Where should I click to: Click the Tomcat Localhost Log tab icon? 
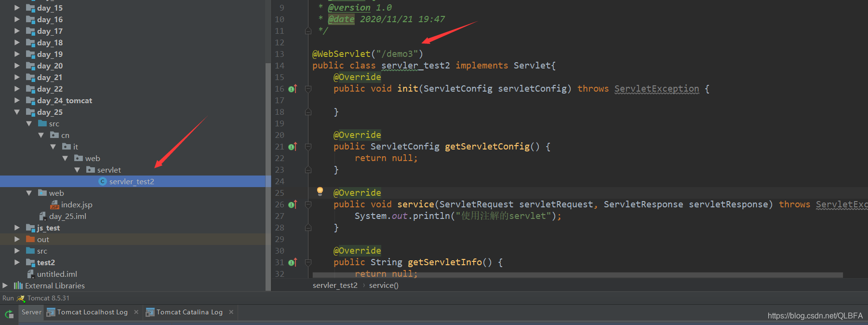click(x=51, y=312)
